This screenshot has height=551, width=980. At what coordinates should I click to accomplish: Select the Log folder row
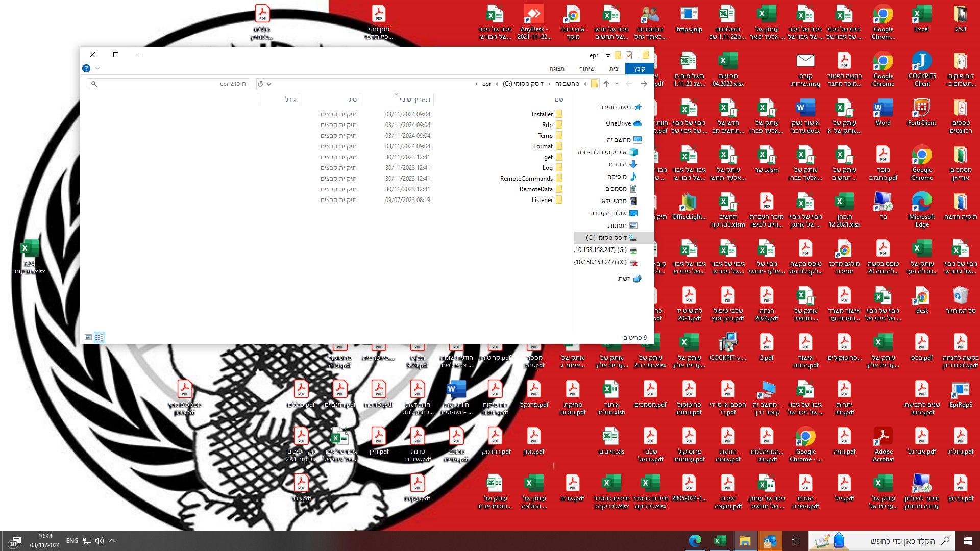point(442,168)
